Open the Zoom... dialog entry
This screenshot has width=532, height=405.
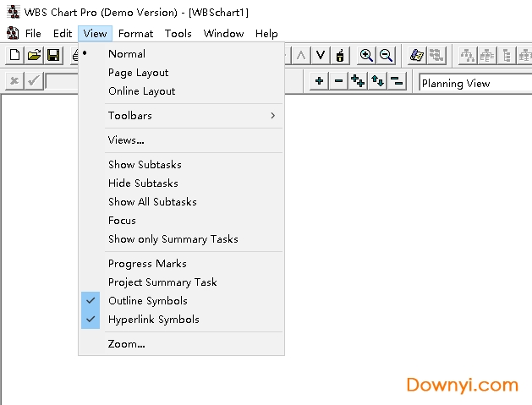(126, 344)
